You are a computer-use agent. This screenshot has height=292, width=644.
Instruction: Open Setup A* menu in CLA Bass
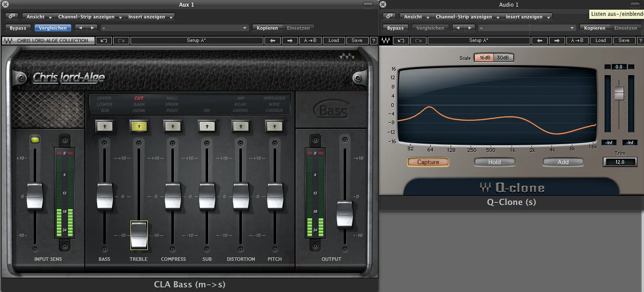tap(196, 40)
